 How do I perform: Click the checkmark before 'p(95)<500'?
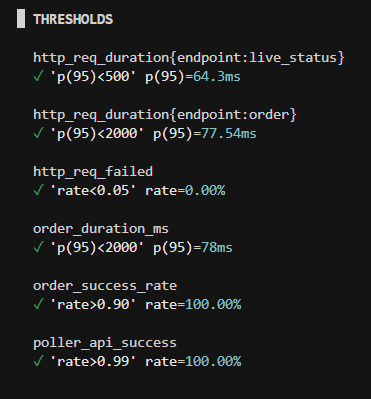coord(38,77)
